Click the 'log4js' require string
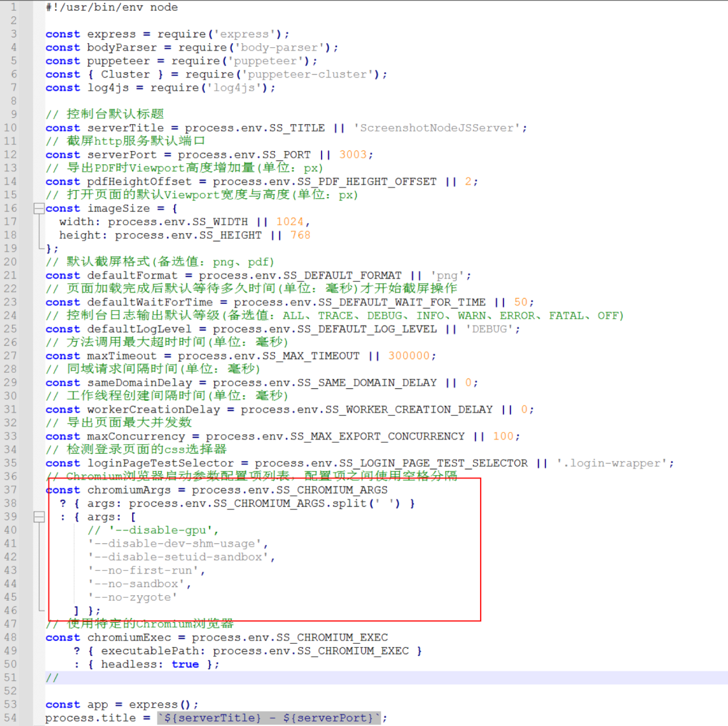The image size is (728, 726). 234,88
